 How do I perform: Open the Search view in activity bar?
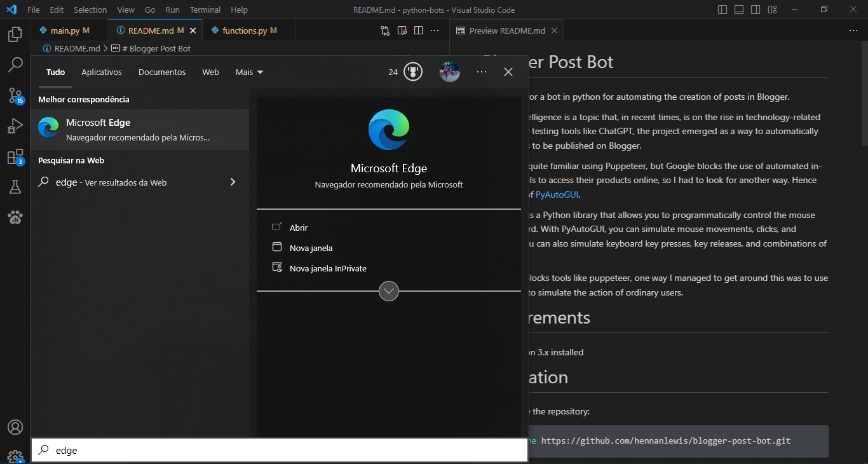[x=15, y=65]
